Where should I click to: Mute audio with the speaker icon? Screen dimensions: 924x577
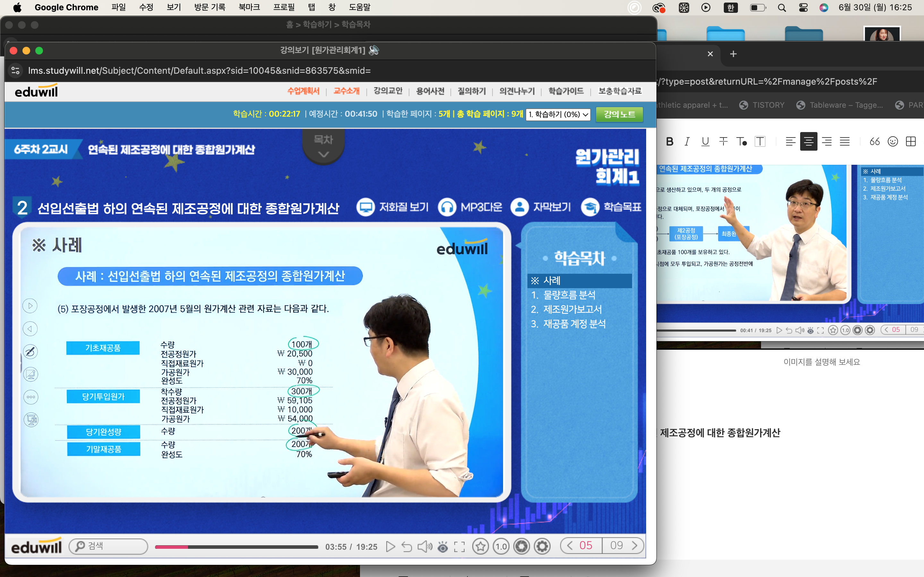[x=424, y=547]
